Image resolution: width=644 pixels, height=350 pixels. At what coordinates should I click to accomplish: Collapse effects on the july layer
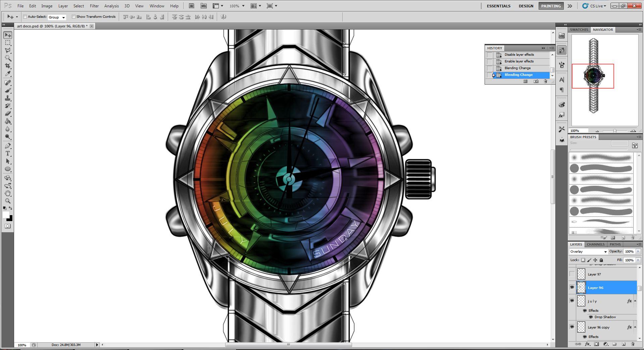635,301
